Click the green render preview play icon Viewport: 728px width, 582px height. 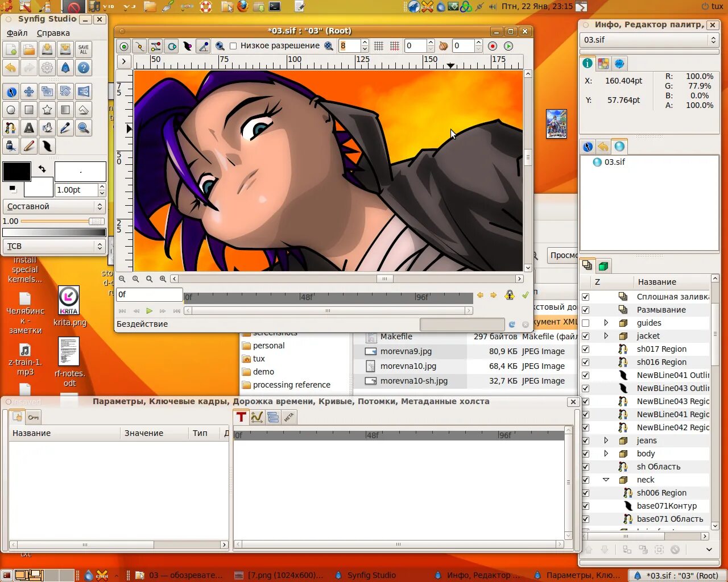(508, 46)
